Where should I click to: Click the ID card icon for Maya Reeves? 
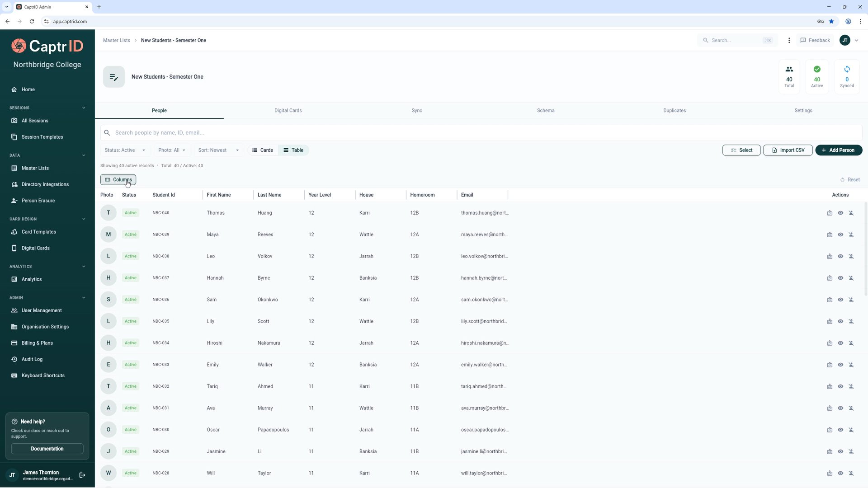coord(830,235)
